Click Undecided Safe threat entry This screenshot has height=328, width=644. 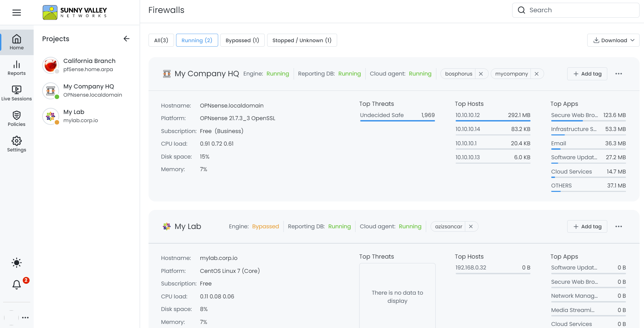click(397, 116)
